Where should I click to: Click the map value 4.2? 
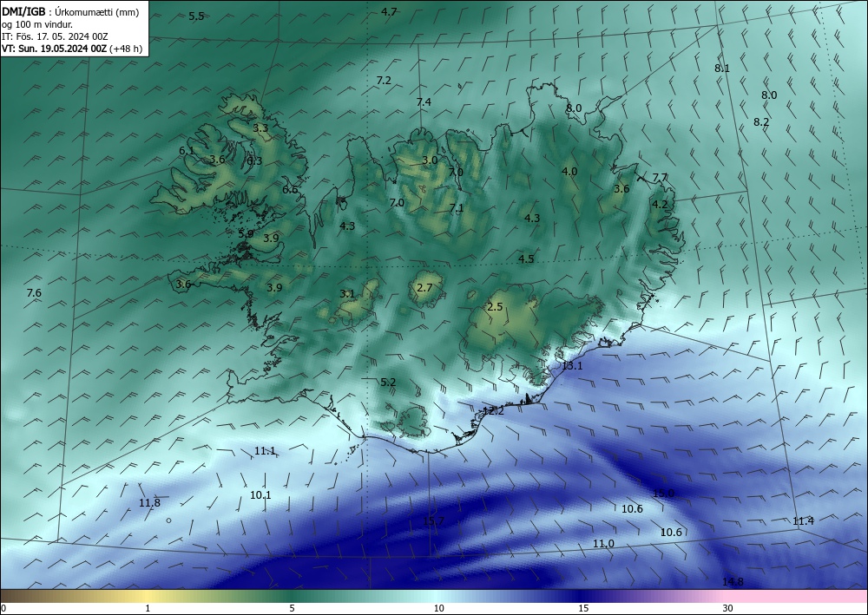[660, 204]
